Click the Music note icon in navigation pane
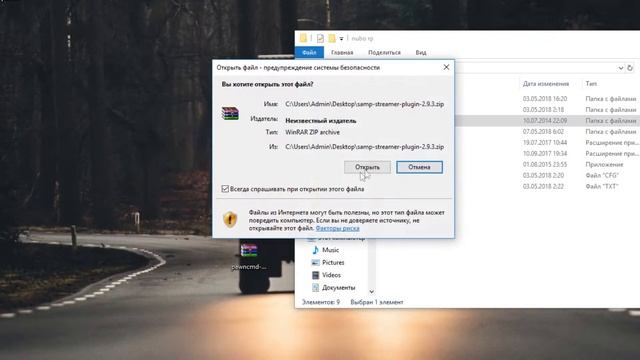640x360 pixels. click(315, 250)
